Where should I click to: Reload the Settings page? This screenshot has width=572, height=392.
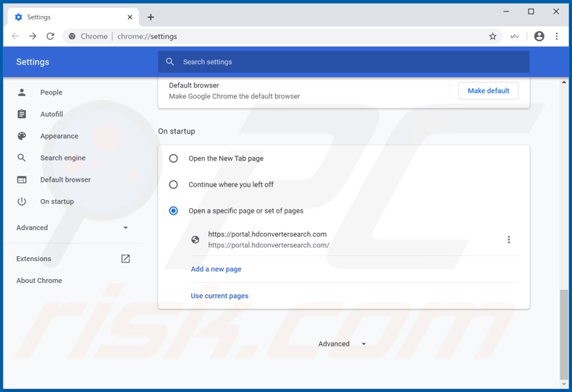tap(51, 36)
